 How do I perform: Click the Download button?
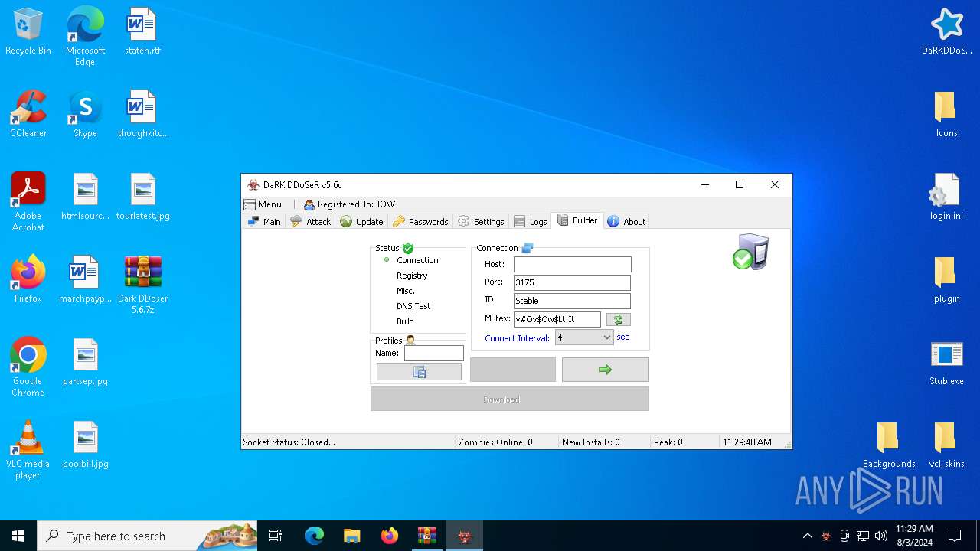[509, 399]
